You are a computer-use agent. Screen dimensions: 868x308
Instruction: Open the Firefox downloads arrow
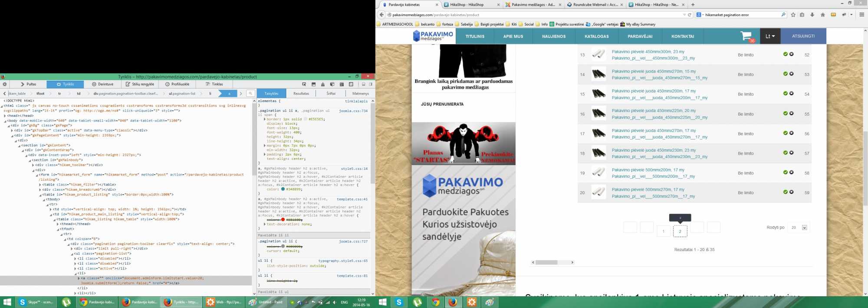(812, 15)
